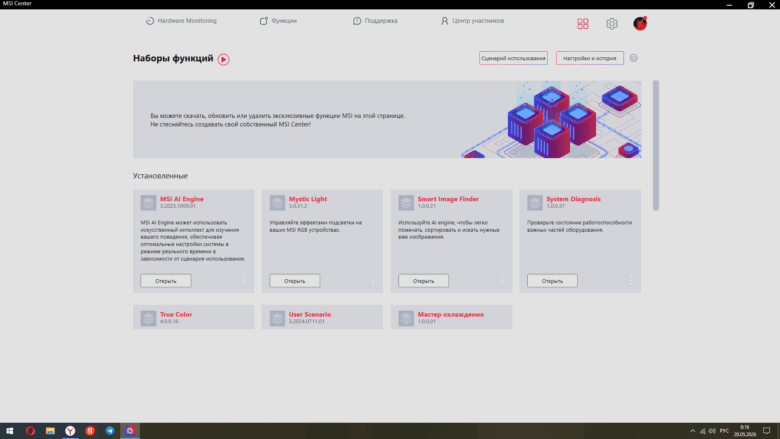Open the red Yandex taskbar icon
Screen dimensions: 780x439
tap(90, 431)
